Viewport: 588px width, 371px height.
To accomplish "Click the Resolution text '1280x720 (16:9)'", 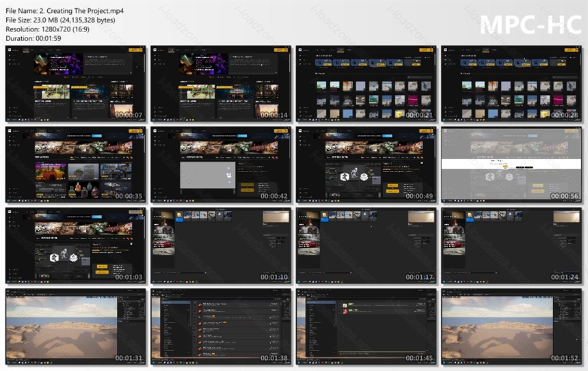I will point(64,29).
